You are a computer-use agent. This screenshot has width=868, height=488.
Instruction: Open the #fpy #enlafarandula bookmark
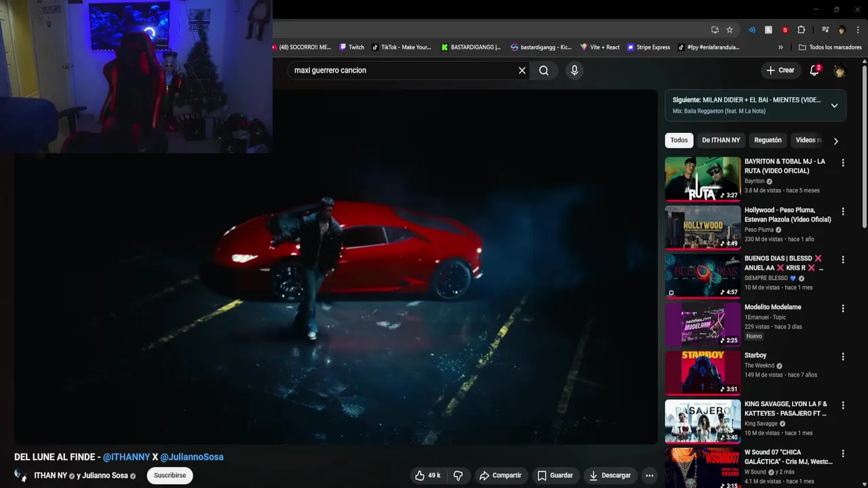(x=709, y=47)
